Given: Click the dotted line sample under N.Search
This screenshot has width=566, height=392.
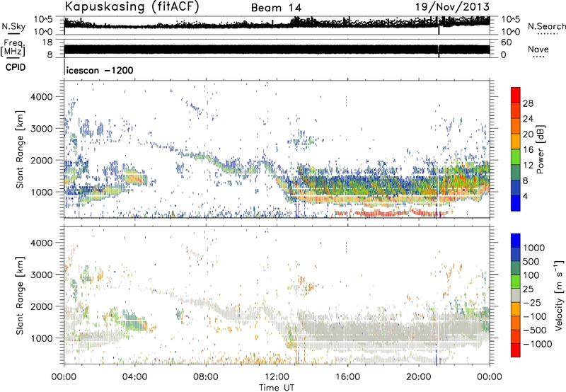Looking at the screenshot, I should [x=548, y=34].
